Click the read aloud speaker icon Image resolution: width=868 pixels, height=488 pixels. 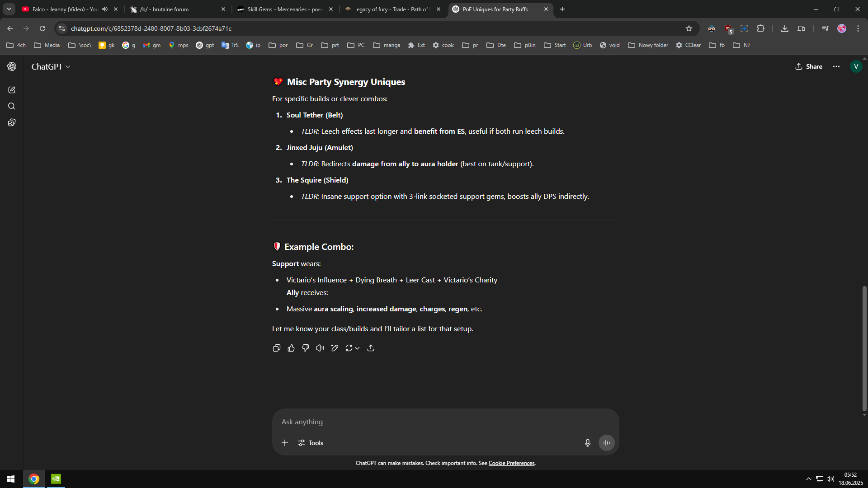pos(320,348)
